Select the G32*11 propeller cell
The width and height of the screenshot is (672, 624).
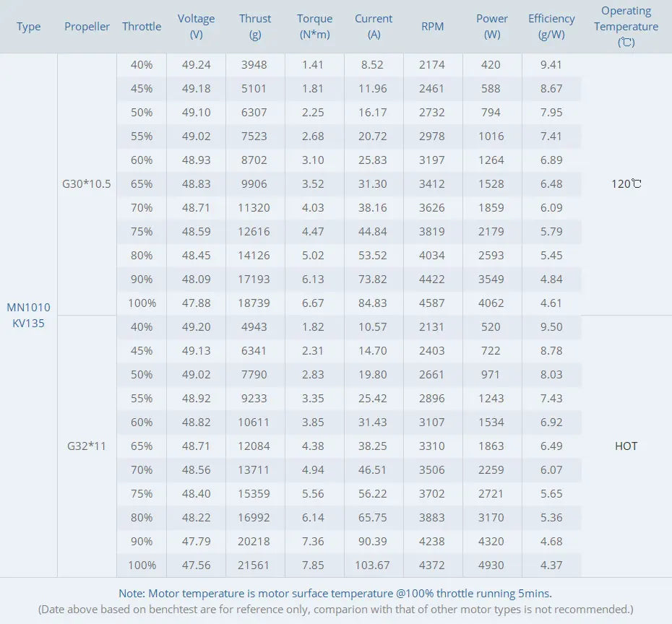[x=87, y=446]
